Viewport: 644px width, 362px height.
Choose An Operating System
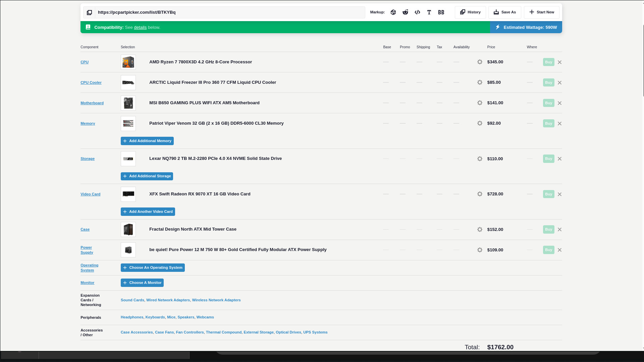[153, 268]
